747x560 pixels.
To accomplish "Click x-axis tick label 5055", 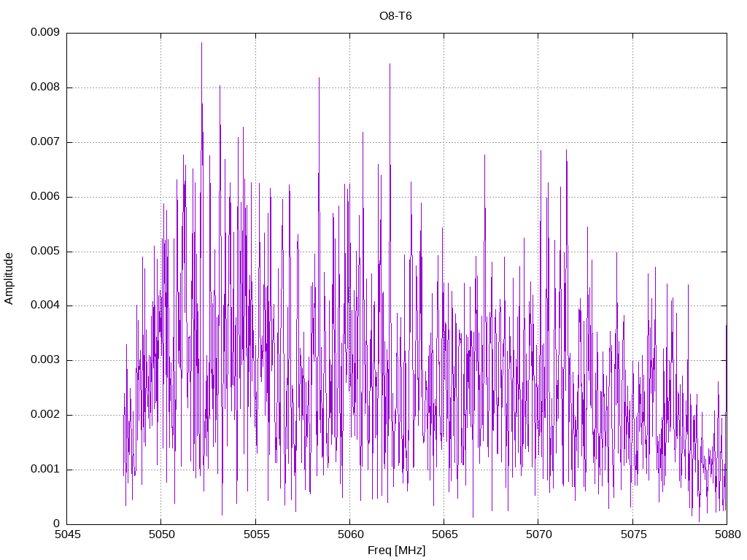I will tap(256, 534).
